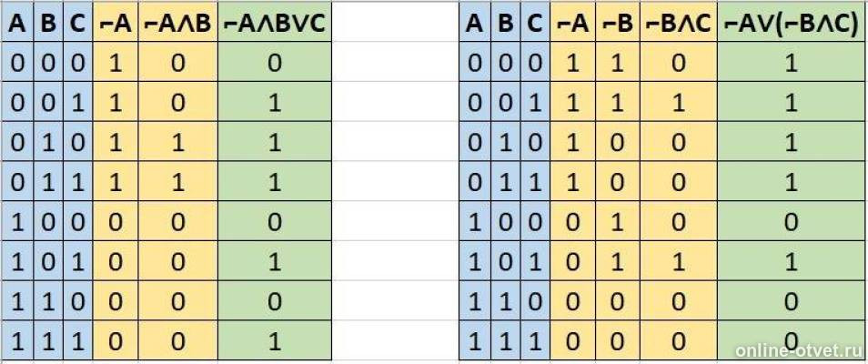This screenshot has width=868, height=364.
Task: Click first-row ¬B value in right table
Action: 616,62
